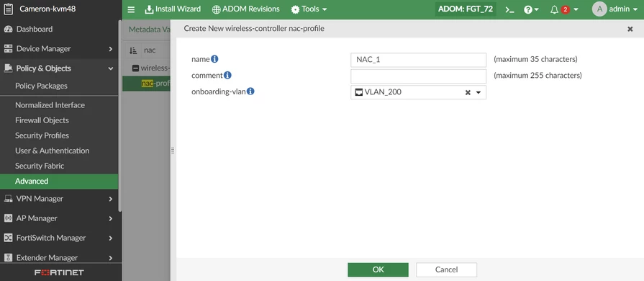Open the CLI console icon
Screen dimensions: 644x281
[x=509, y=9]
